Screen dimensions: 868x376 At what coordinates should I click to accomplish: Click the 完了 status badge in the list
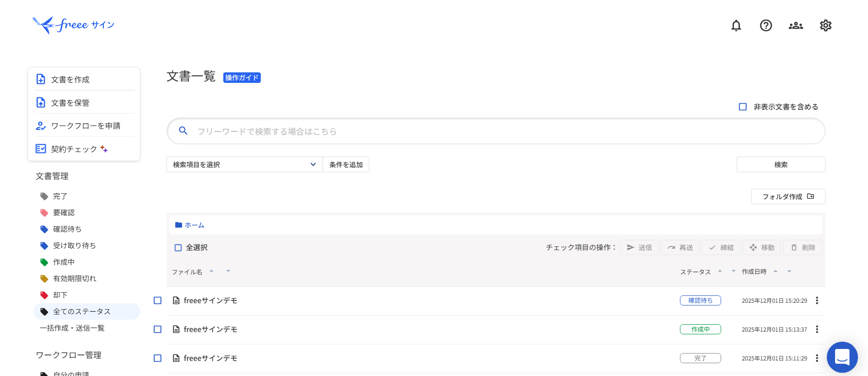coord(701,358)
